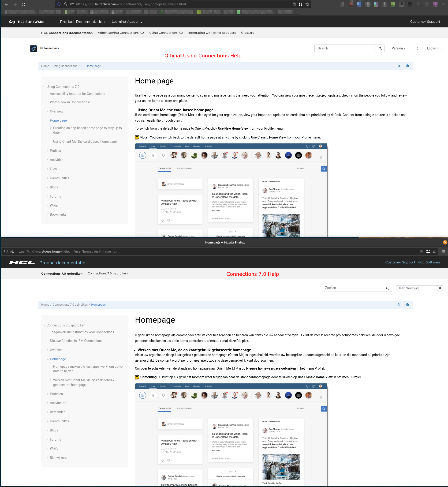
Task: Open the hamburger menu in top browser
Action: [444, 4]
